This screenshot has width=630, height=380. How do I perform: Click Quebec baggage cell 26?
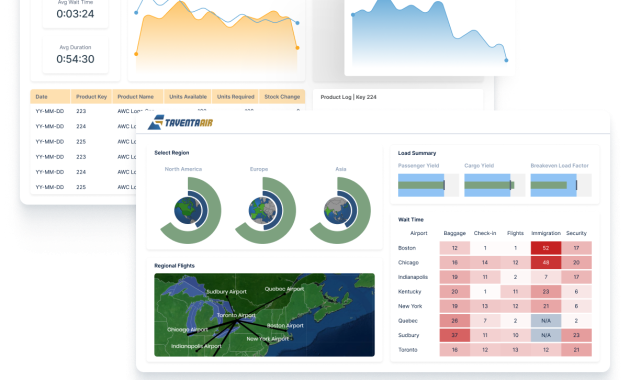coord(454,321)
